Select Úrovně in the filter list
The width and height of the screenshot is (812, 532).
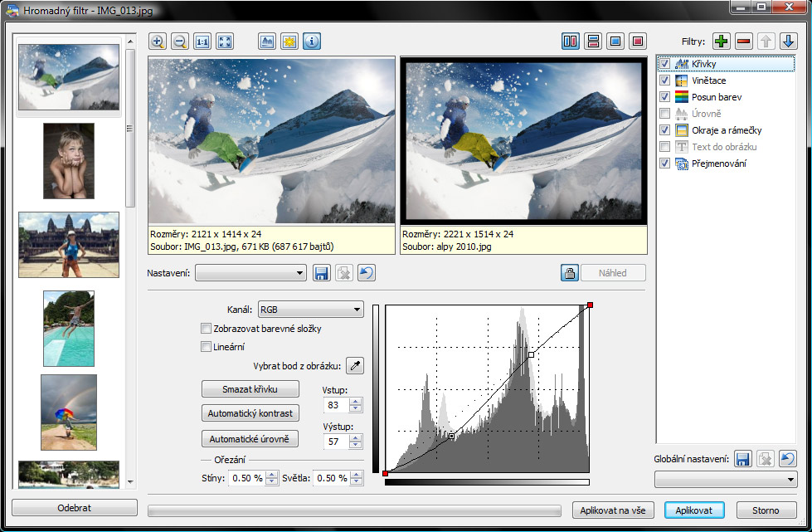[706, 114]
